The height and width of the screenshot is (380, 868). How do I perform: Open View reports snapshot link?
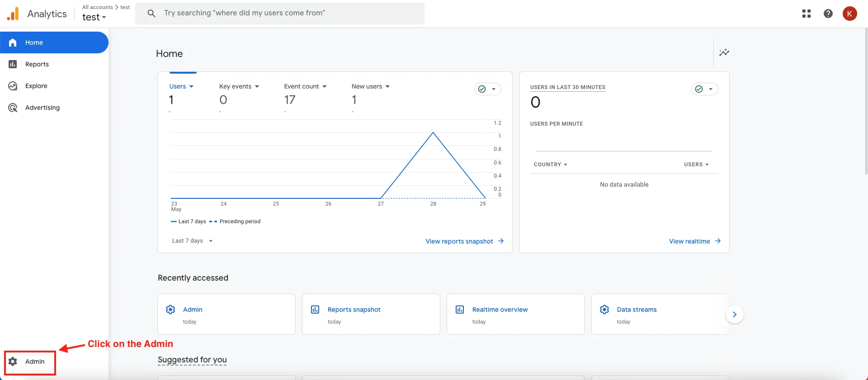464,241
